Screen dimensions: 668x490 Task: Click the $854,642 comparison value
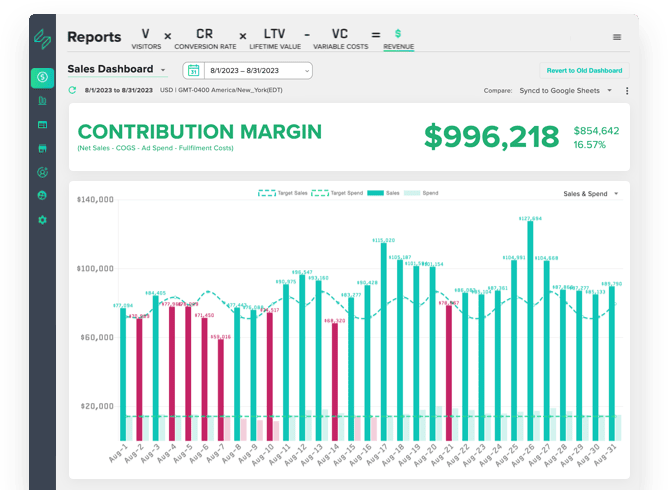(596, 131)
